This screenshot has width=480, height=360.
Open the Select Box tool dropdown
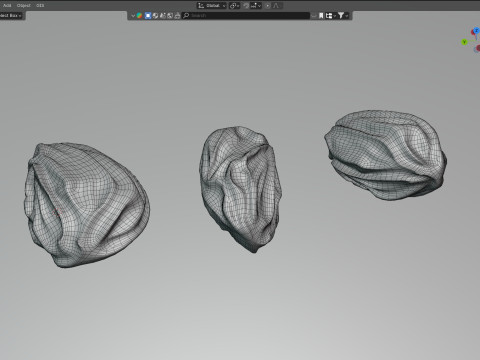click(11, 15)
